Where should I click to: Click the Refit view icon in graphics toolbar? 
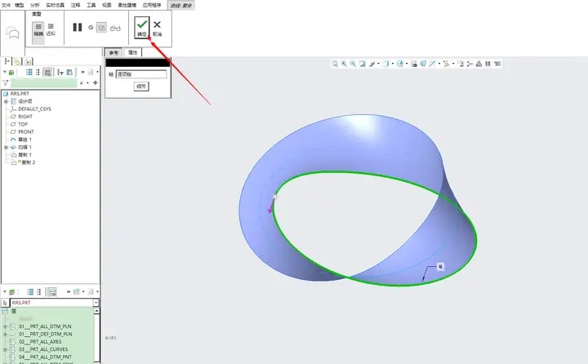[x=335, y=64]
